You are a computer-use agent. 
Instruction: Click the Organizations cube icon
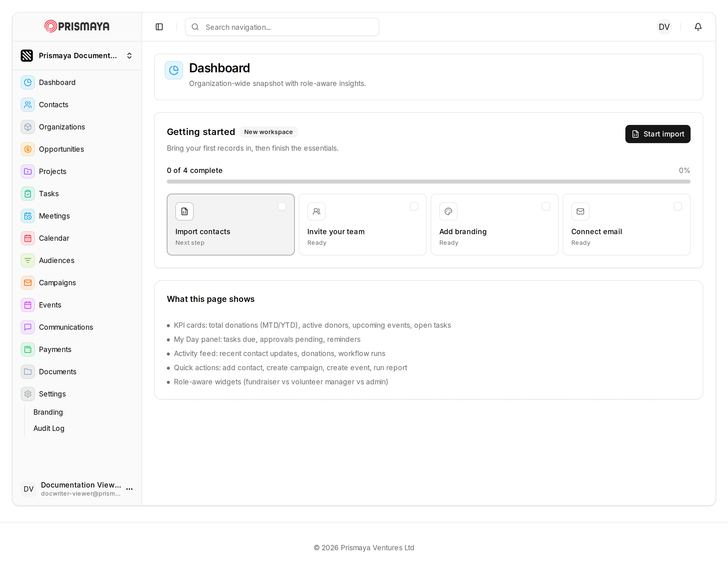coord(28,127)
